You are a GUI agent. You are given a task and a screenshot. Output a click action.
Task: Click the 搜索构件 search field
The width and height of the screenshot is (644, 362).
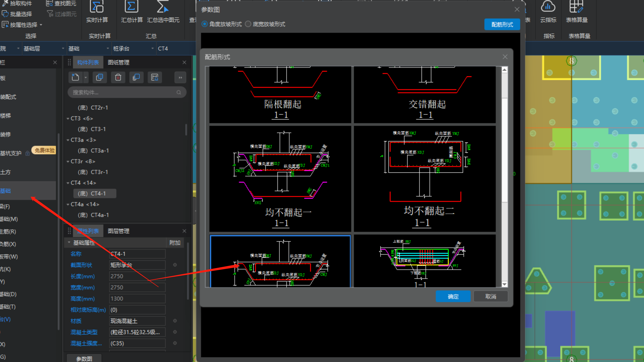coord(127,92)
